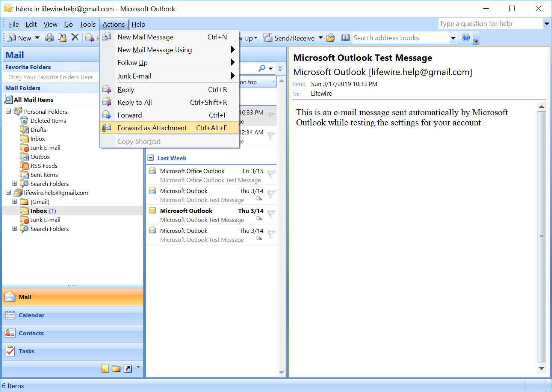Switch to Tasks navigation button
The image size is (552, 392).
pyautogui.click(x=73, y=351)
